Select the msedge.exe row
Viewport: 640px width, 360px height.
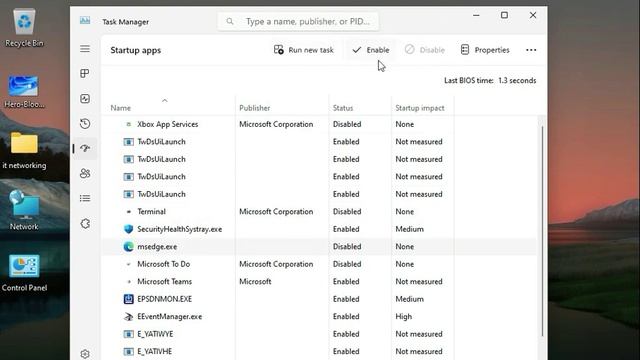(319, 247)
